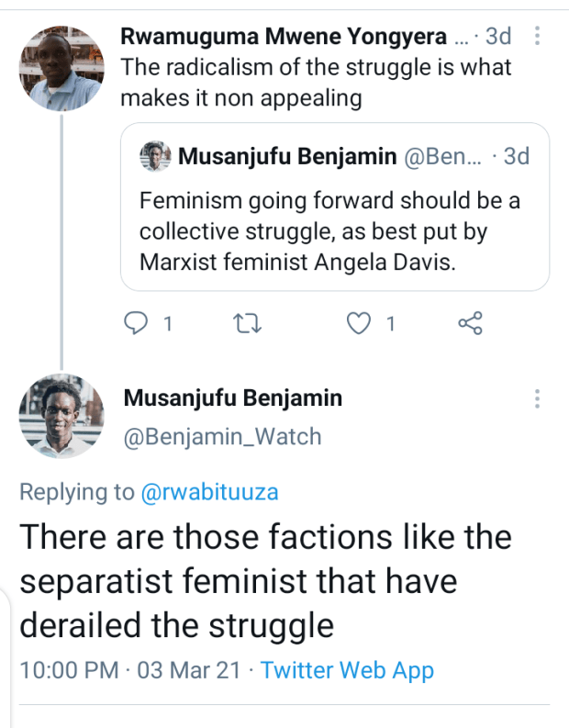
Task: Open Musanjufu Benjamin's avatar in the reply
Action: click(x=61, y=416)
